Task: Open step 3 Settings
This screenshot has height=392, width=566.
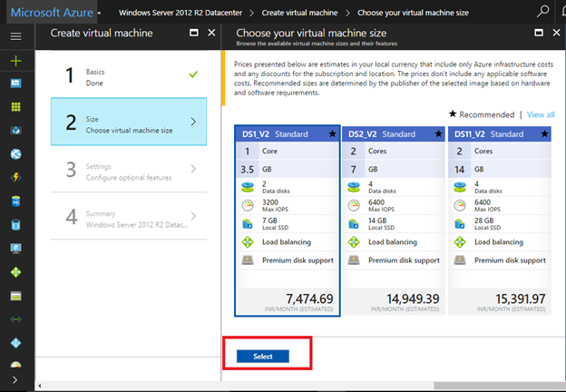Action: tap(129, 169)
